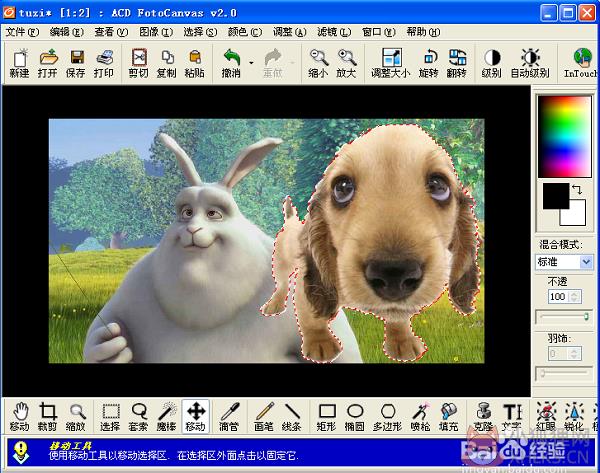600x473 pixels.
Task: Save the image with 保存 icon
Action: 76,63
